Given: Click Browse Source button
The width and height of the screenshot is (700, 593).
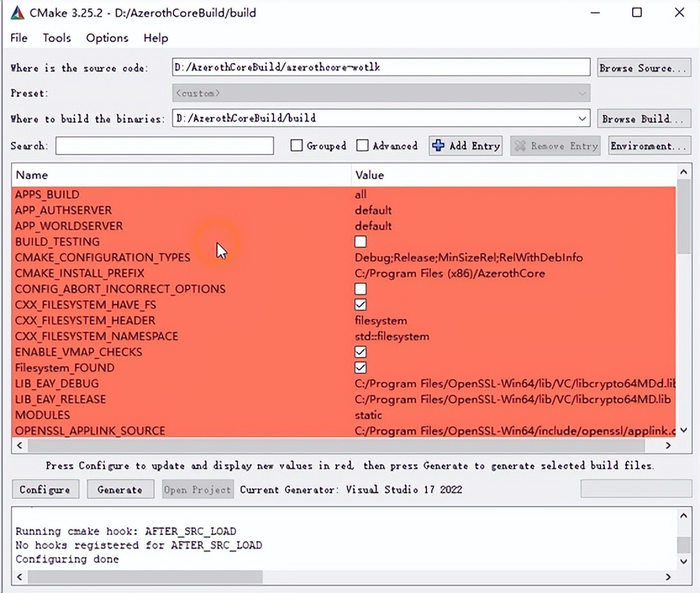Looking at the screenshot, I should pyautogui.click(x=644, y=68).
